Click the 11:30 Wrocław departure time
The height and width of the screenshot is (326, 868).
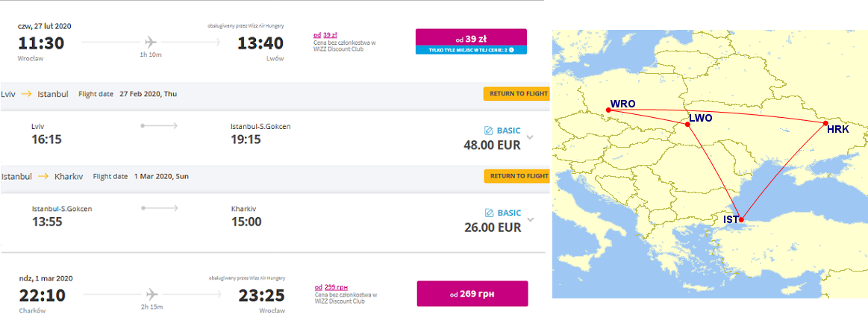pos(41,43)
